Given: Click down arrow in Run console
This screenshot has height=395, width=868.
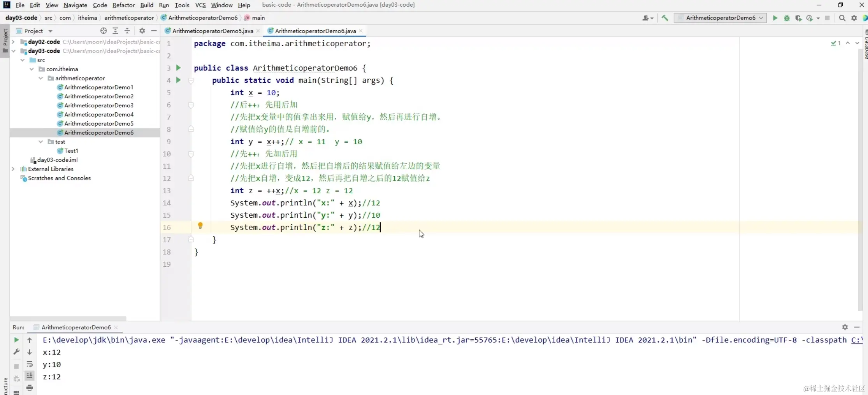Looking at the screenshot, I should click(x=30, y=352).
